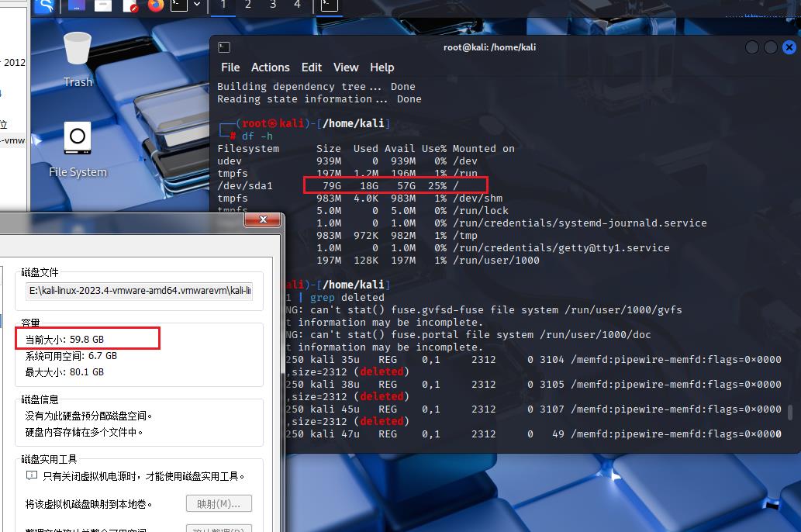Open the terminal View menu
Image resolution: width=801 pixels, height=532 pixels.
point(346,67)
